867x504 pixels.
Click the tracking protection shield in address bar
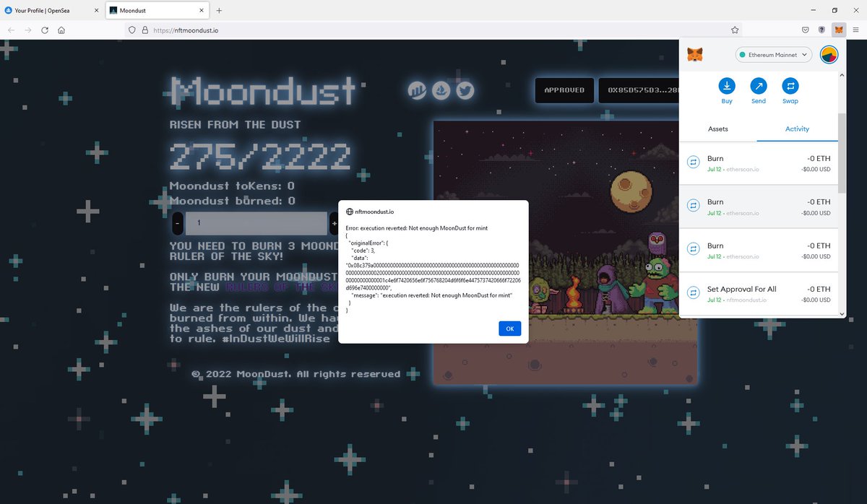tap(131, 30)
